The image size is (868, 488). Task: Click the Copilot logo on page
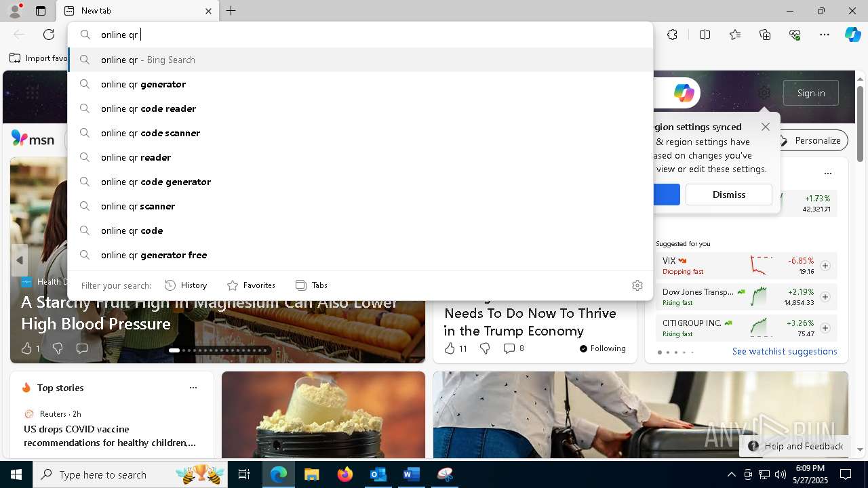(x=684, y=93)
